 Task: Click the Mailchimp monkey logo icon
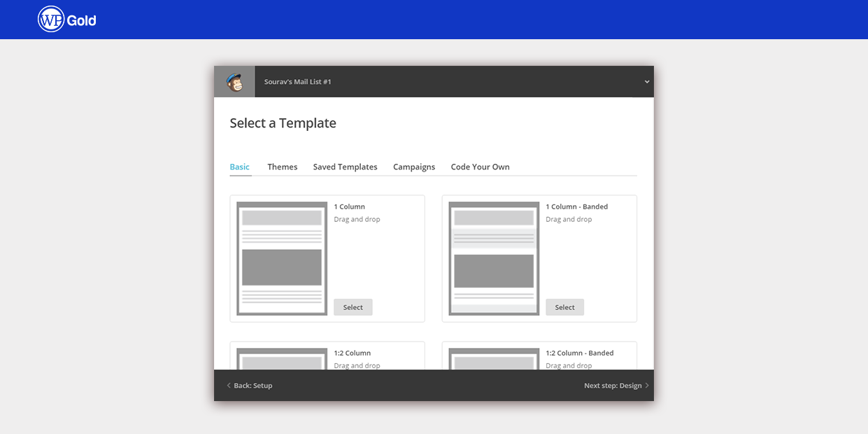[x=234, y=82]
